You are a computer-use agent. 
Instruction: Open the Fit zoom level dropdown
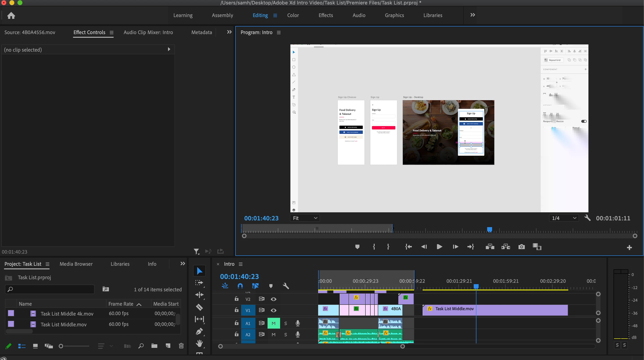[305, 218]
